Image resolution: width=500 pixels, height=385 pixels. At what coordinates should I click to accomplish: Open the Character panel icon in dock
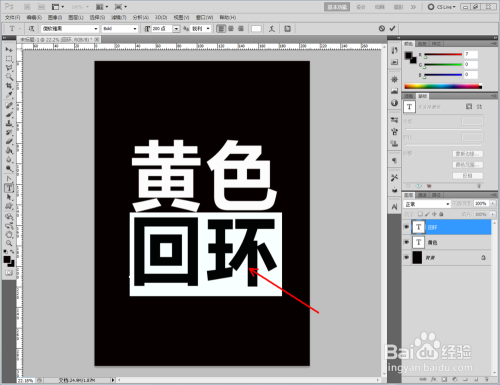(395, 207)
